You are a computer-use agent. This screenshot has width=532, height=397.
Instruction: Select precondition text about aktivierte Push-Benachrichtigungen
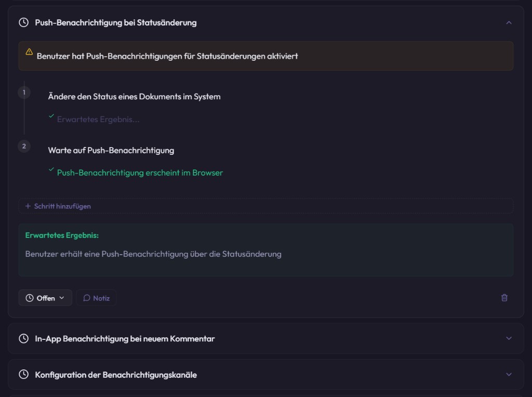(x=167, y=56)
